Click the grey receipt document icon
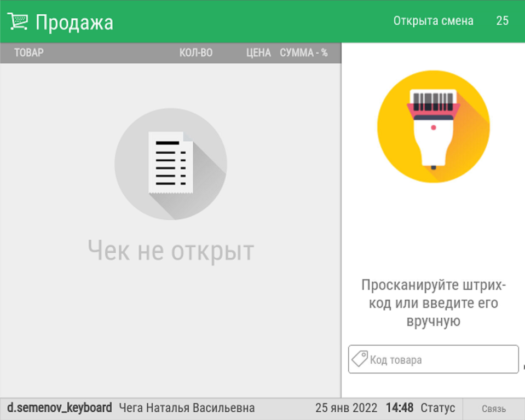Viewport: 525px width, 420px height. click(x=171, y=164)
